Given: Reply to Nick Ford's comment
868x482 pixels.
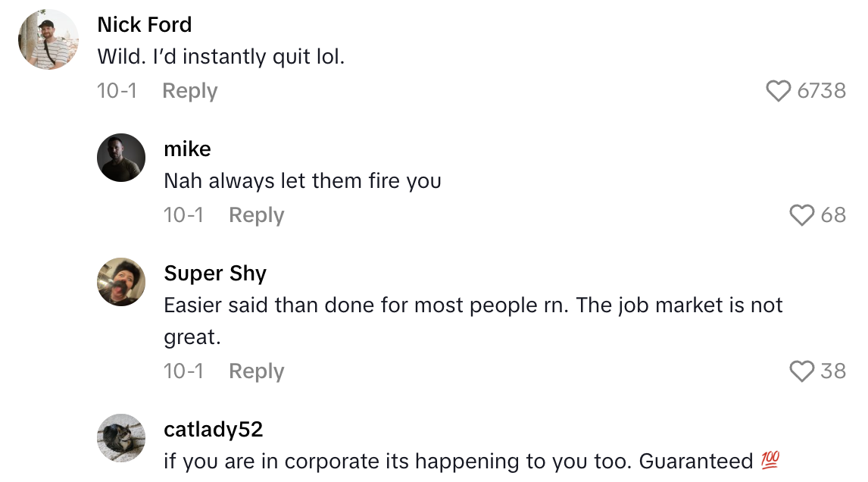Looking at the screenshot, I should tap(189, 91).
